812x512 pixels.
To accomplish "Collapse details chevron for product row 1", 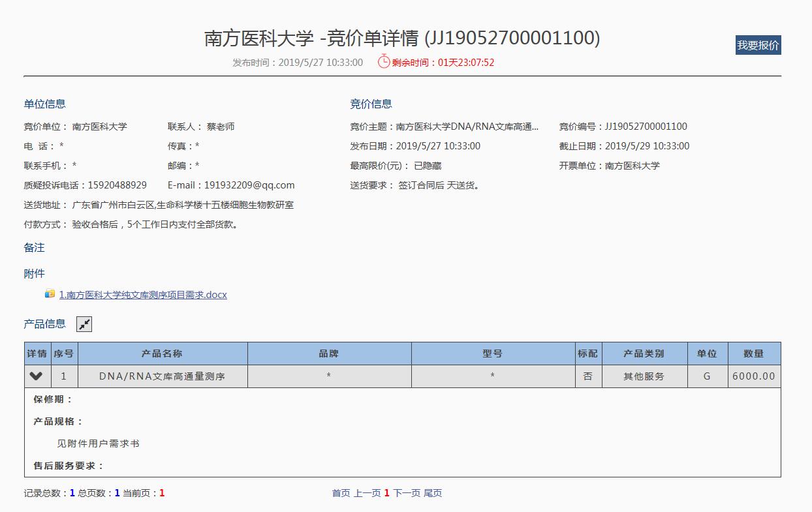I will 36,376.
